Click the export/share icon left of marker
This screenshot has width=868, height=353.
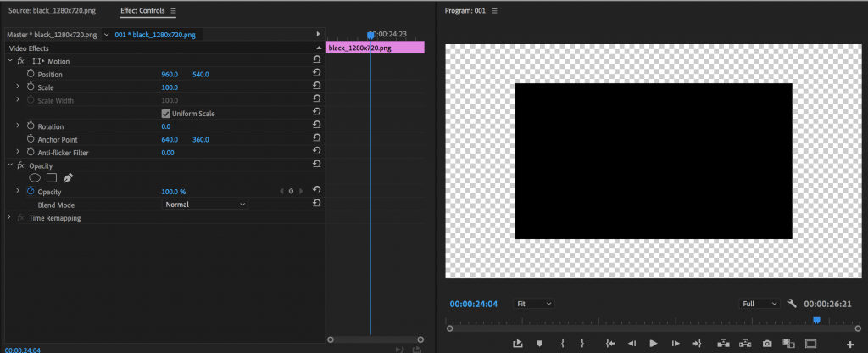[x=518, y=344]
